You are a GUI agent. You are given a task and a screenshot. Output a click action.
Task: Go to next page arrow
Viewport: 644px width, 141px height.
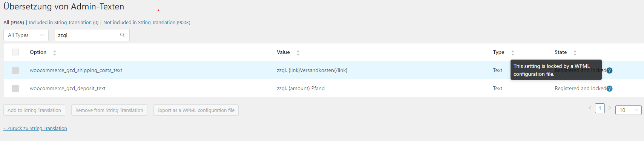pyautogui.click(x=610, y=108)
